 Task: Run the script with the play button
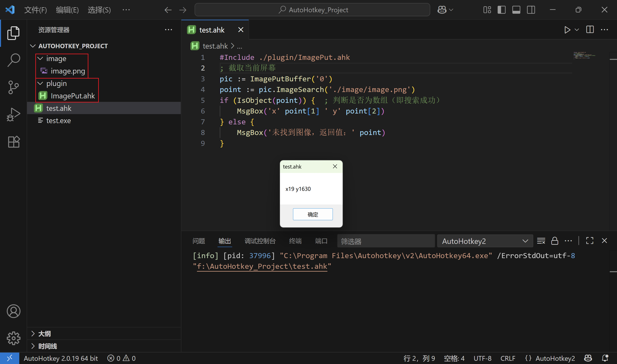567,30
